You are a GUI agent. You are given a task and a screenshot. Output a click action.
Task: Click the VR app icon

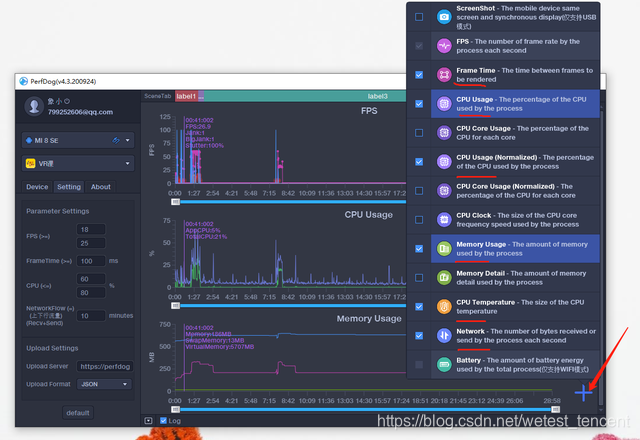pyautogui.click(x=30, y=164)
